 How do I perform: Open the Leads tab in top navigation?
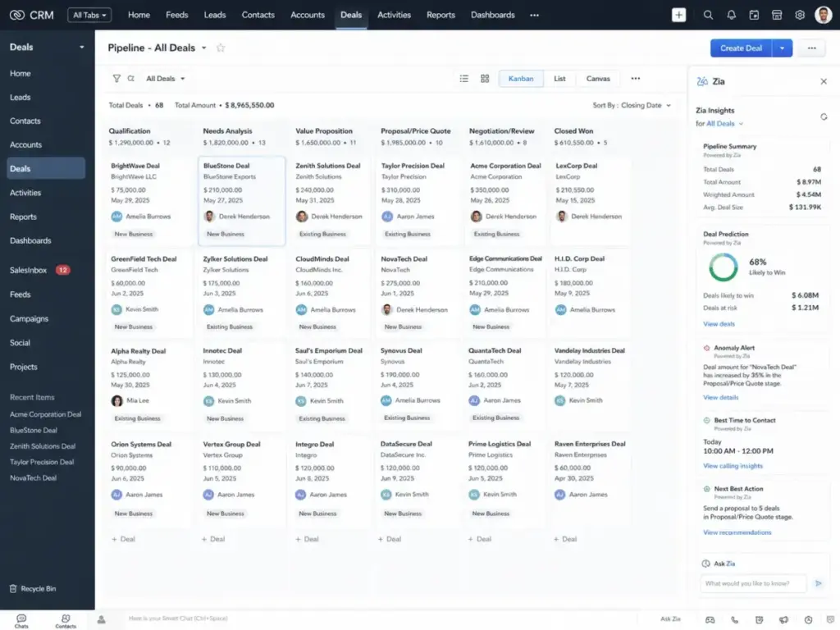click(x=214, y=15)
